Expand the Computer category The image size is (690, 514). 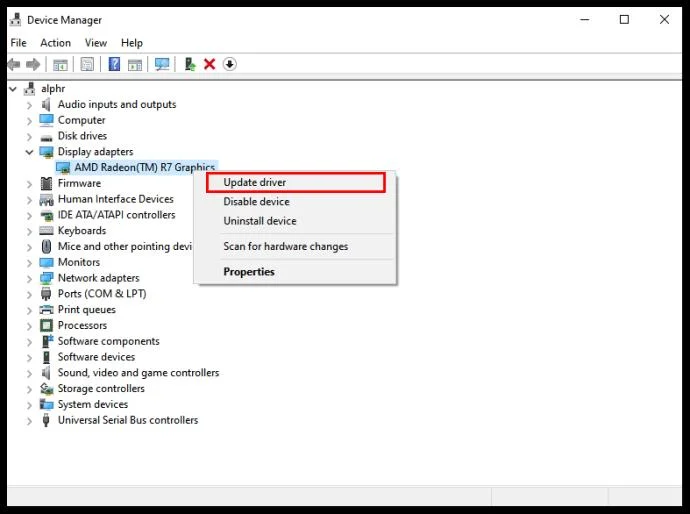(x=29, y=121)
